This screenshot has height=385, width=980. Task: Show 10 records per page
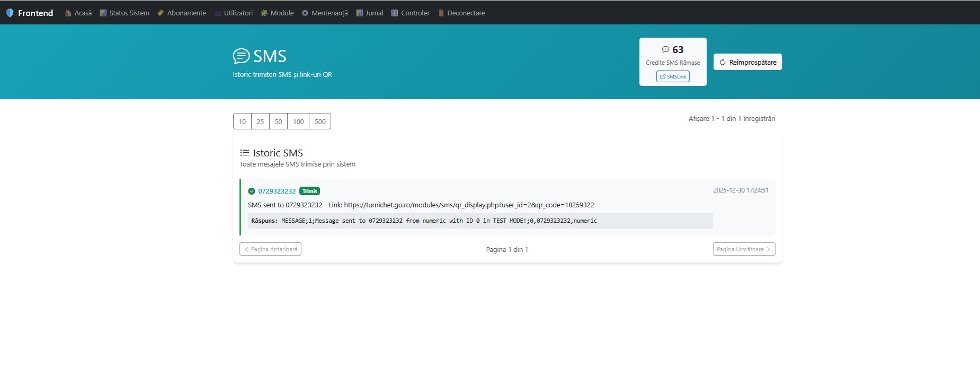pos(242,121)
